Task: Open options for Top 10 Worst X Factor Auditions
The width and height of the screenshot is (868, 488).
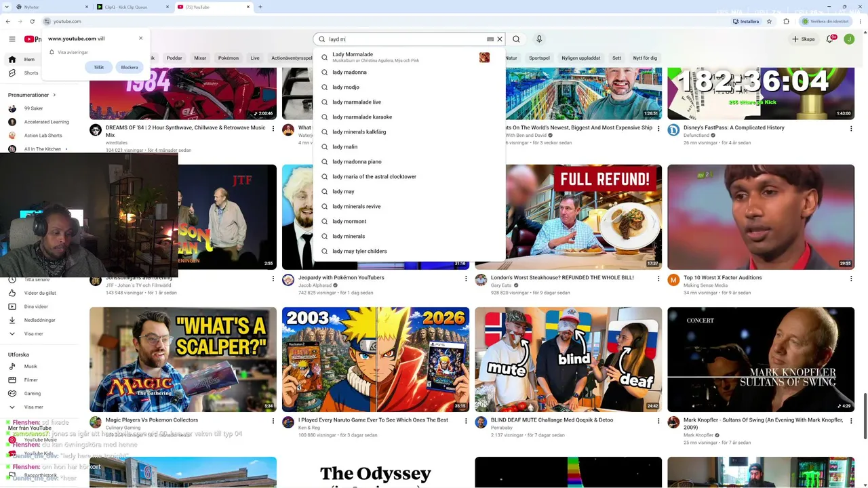Action: 850,279
